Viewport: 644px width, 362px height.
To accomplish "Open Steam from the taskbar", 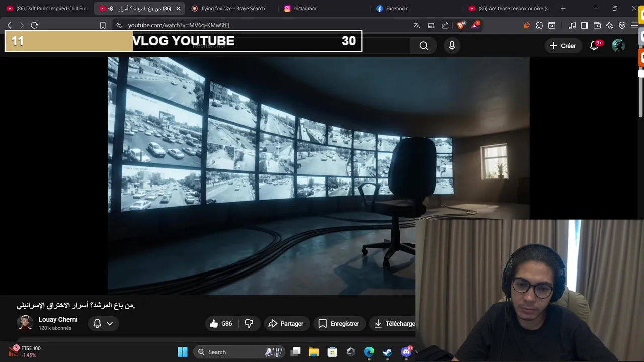I will pyautogui.click(x=387, y=352).
